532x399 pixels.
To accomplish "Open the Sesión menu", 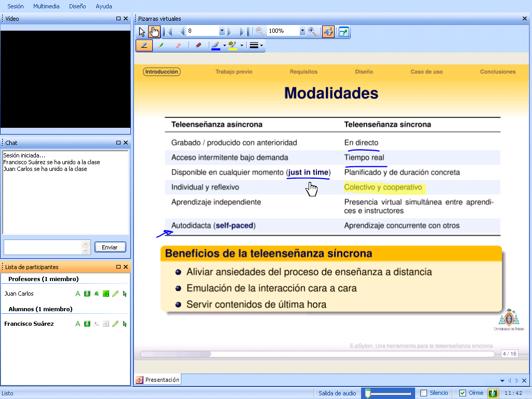I will pyautogui.click(x=16, y=6).
